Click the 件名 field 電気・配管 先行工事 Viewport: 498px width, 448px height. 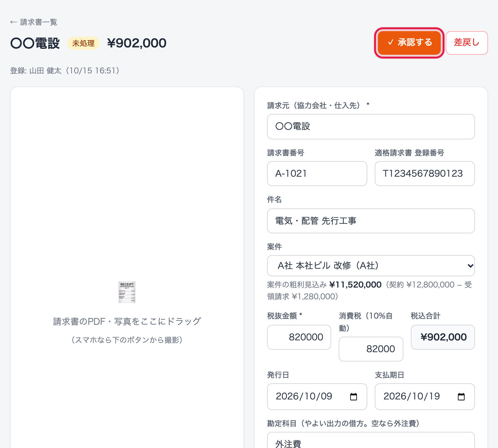(x=371, y=221)
